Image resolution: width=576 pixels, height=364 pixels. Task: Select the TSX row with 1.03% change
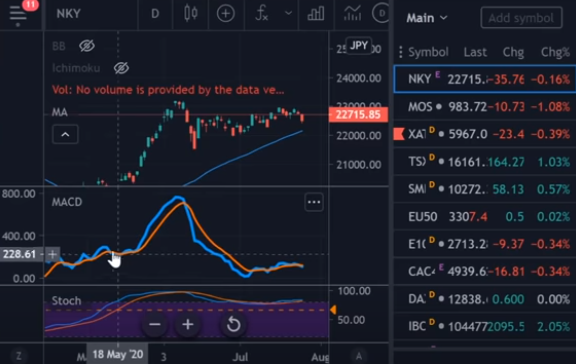485,162
